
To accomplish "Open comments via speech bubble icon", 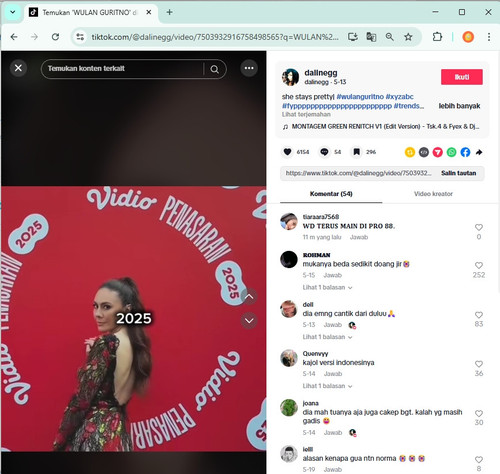I will pos(324,152).
